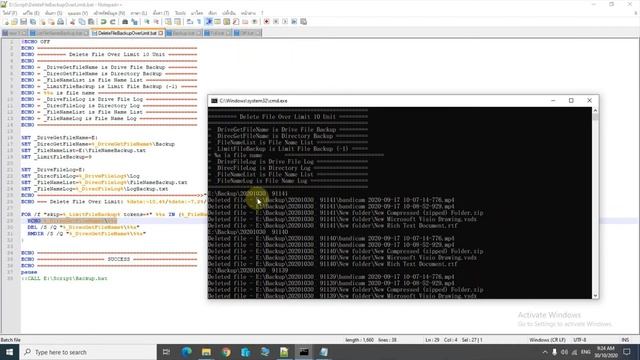This screenshot has width=640, height=360.
Task: Open Task View from the taskbar
Action: click(x=166, y=352)
